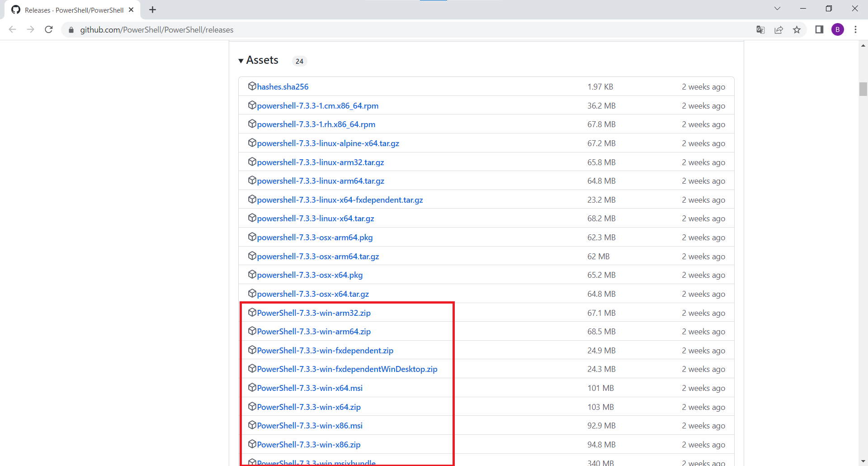Click the vertical scrollbar thumb

863,89
